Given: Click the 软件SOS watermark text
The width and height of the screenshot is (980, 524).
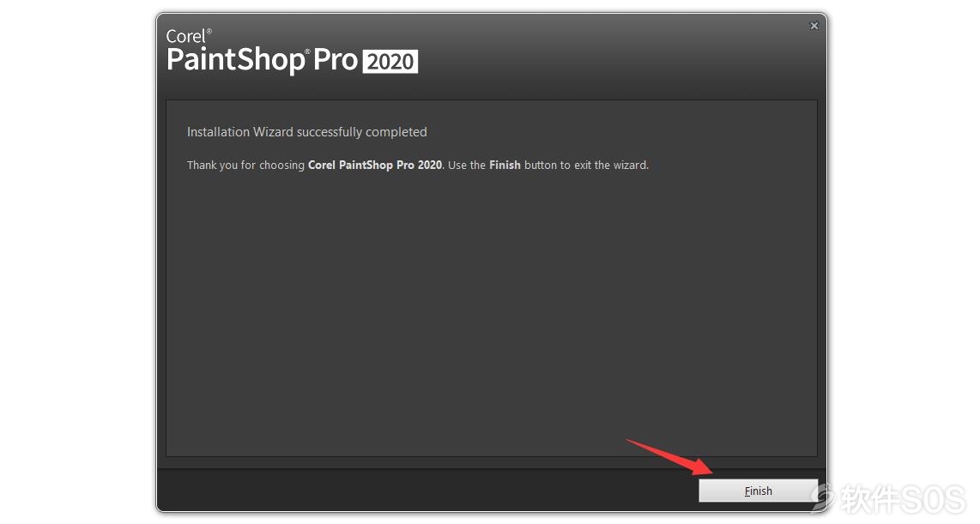Looking at the screenshot, I should [x=903, y=499].
